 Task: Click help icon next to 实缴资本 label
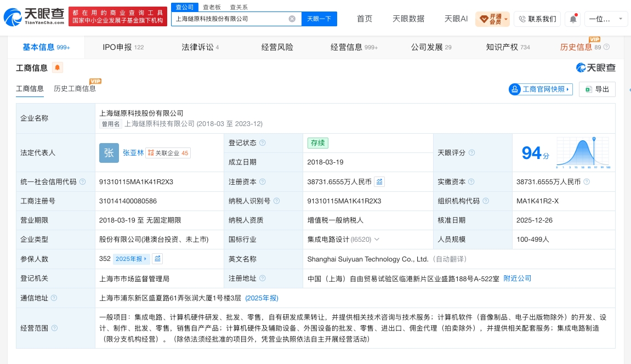471,182
